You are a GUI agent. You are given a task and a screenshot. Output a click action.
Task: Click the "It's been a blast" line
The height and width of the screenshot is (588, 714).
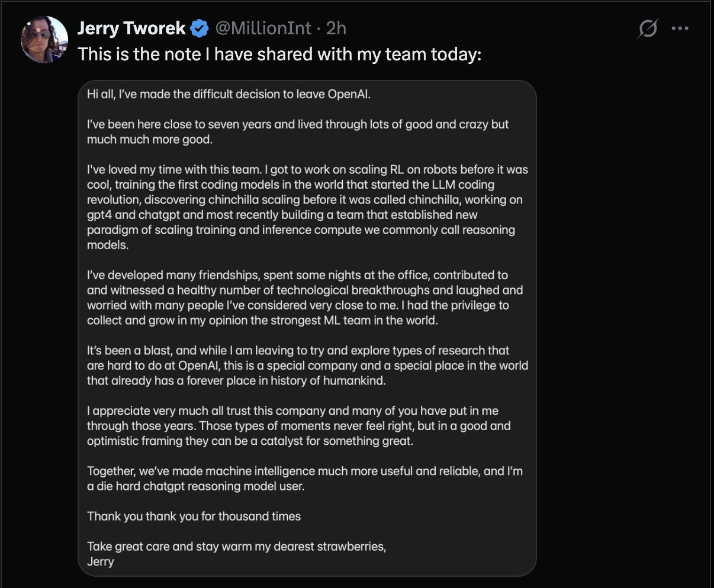(298, 350)
